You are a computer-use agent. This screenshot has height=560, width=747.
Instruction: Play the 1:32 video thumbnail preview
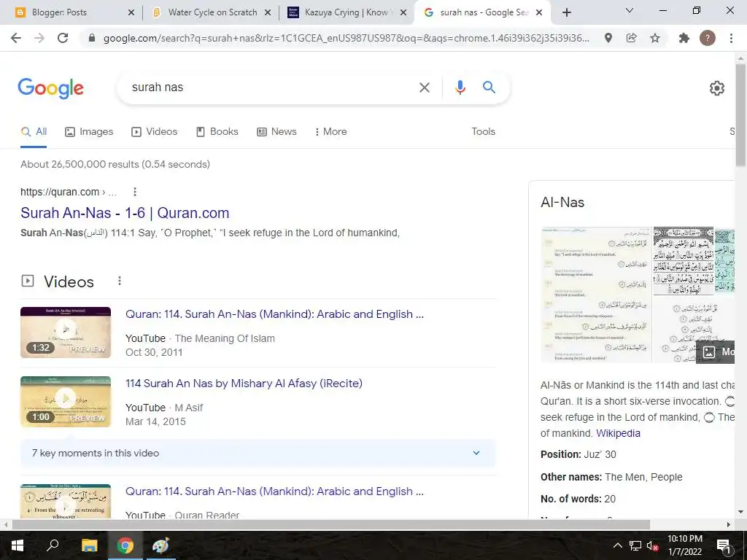[66, 332]
